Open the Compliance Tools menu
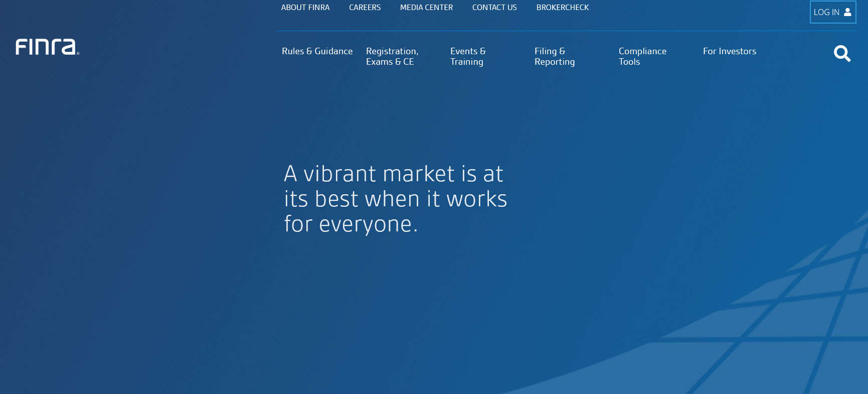The width and height of the screenshot is (868, 394). [642, 56]
